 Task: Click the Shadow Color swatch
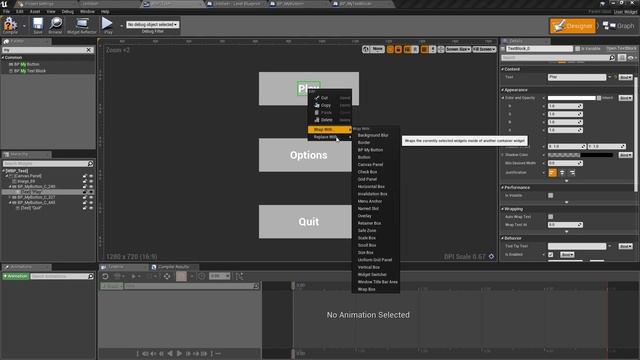point(580,155)
